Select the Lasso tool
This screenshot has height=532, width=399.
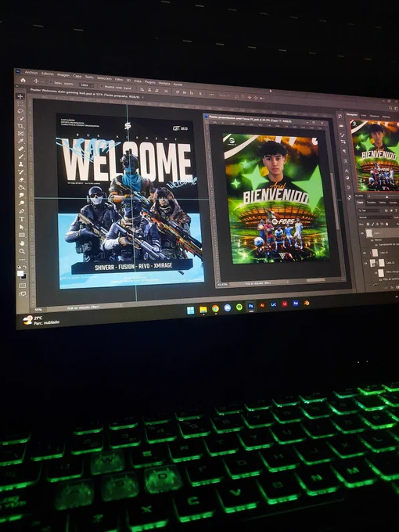(20, 110)
